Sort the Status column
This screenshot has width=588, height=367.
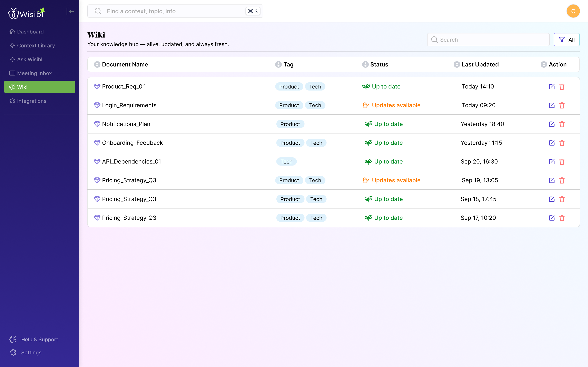[x=365, y=65]
